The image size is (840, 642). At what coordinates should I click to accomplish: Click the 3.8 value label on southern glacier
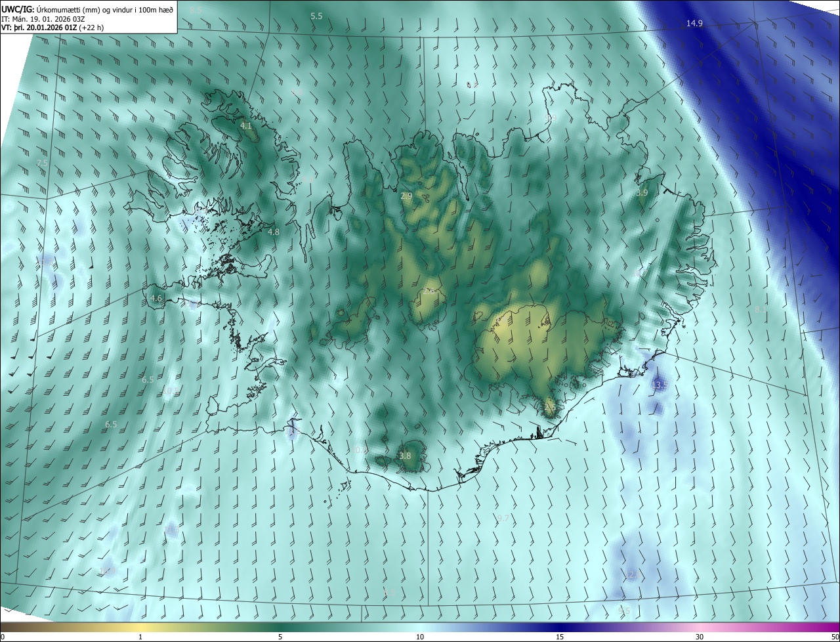(405, 456)
